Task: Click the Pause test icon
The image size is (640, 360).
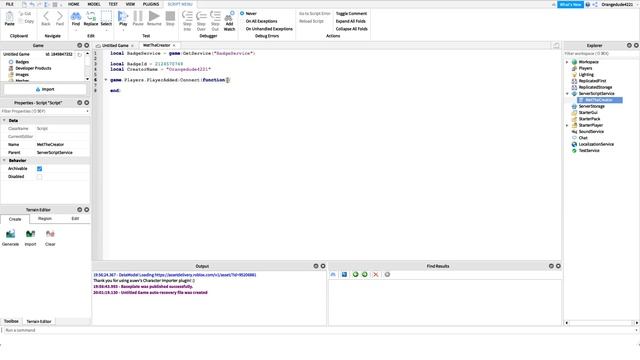Action: tap(138, 16)
